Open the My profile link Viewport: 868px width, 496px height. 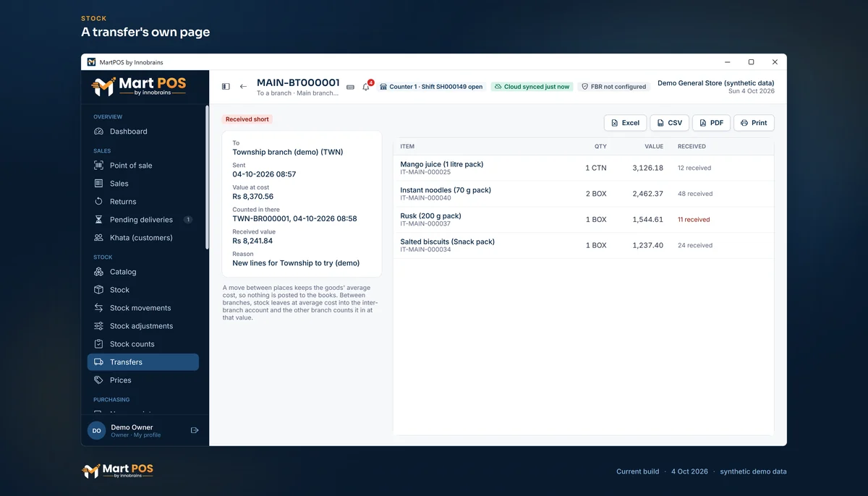pyautogui.click(x=147, y=435)
